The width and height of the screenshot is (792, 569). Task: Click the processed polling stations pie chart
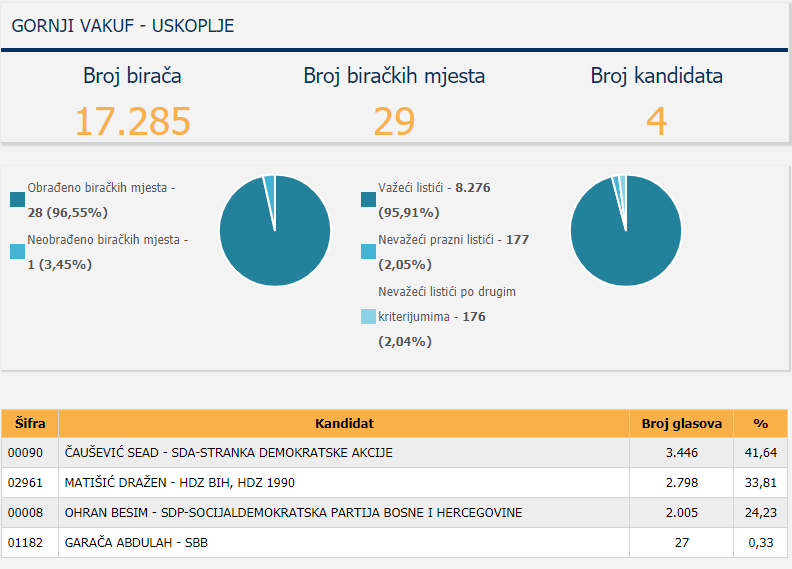coord(275,231)
